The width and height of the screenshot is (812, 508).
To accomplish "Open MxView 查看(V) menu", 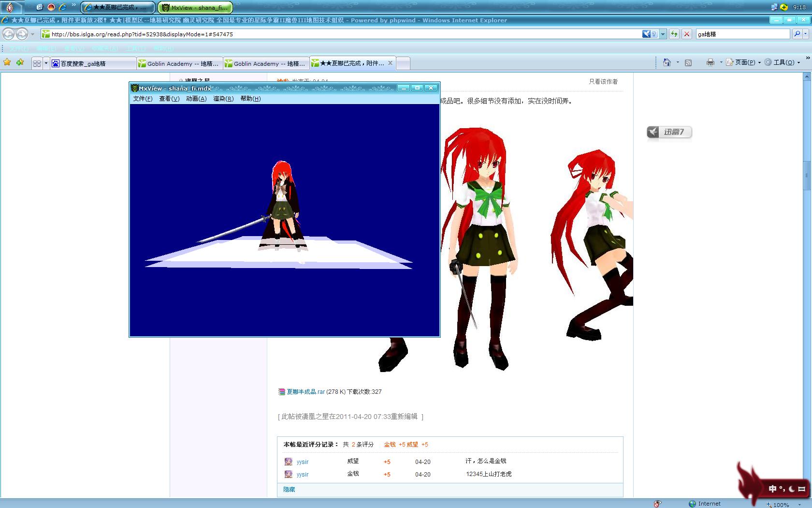I will 169,99.
